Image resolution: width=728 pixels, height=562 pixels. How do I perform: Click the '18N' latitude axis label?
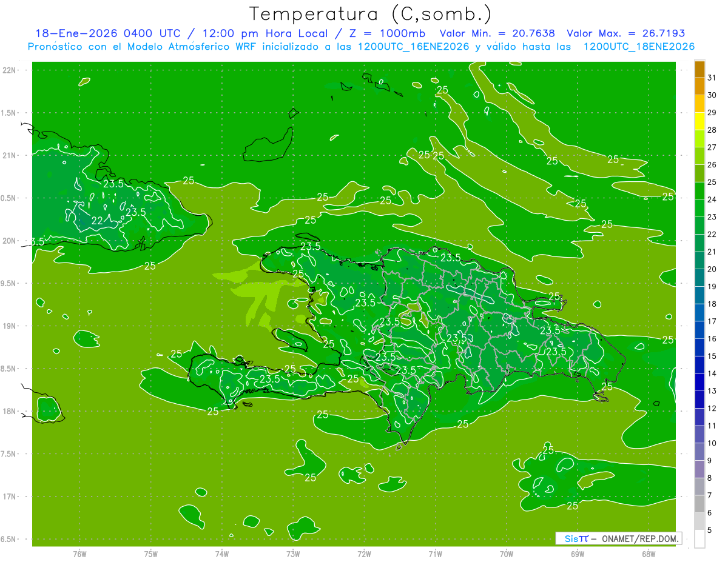point(10,411)
